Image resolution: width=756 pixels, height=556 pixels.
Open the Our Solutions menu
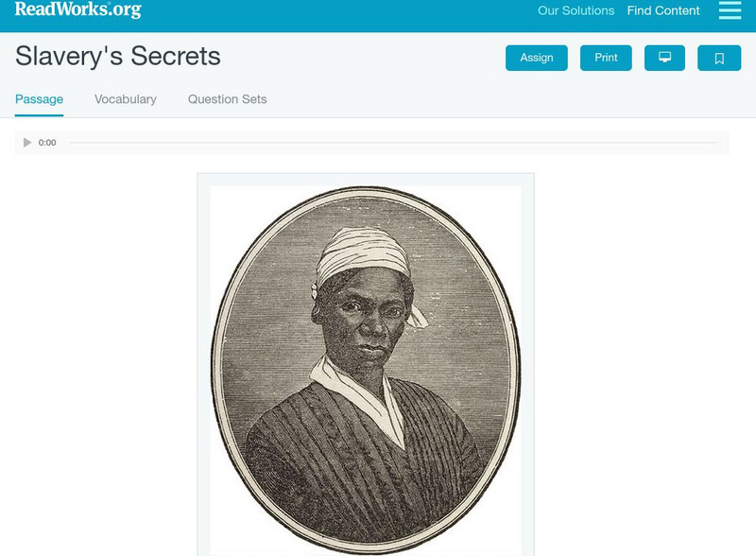[x=576, y=10]
